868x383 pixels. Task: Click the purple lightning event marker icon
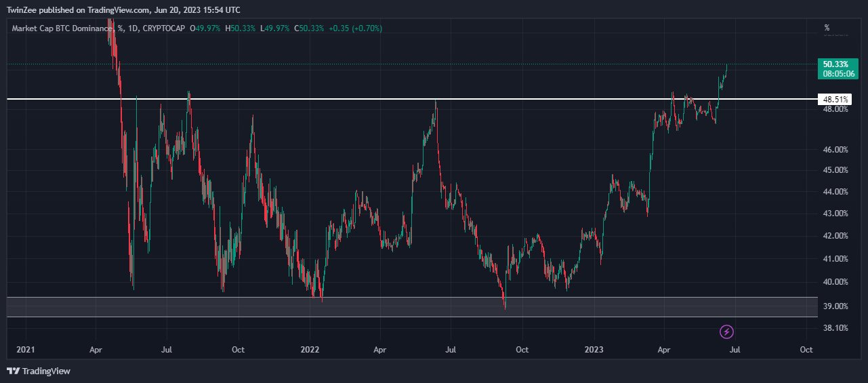coord(726,331)
